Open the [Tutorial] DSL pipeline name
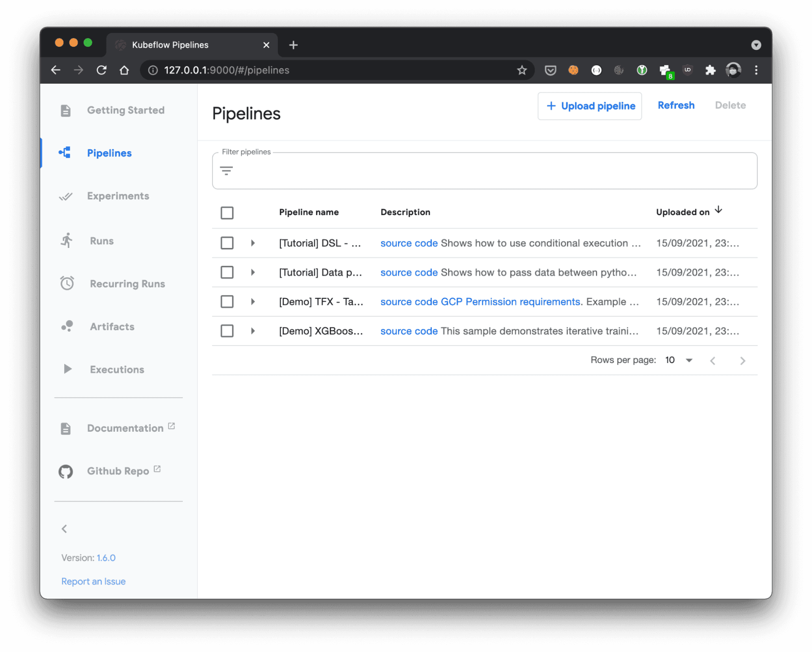The width and height of the screenshot is (812, 652). [320, 243]
